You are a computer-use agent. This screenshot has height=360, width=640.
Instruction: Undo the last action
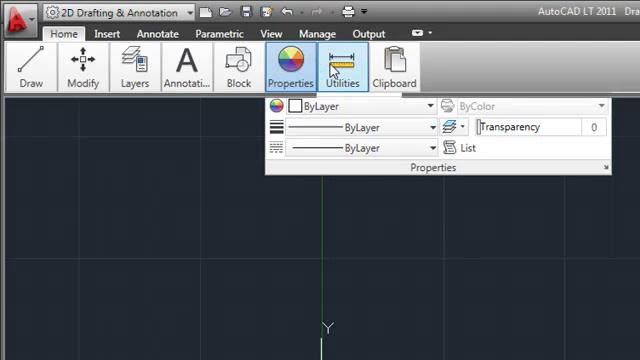coord(287,12)
